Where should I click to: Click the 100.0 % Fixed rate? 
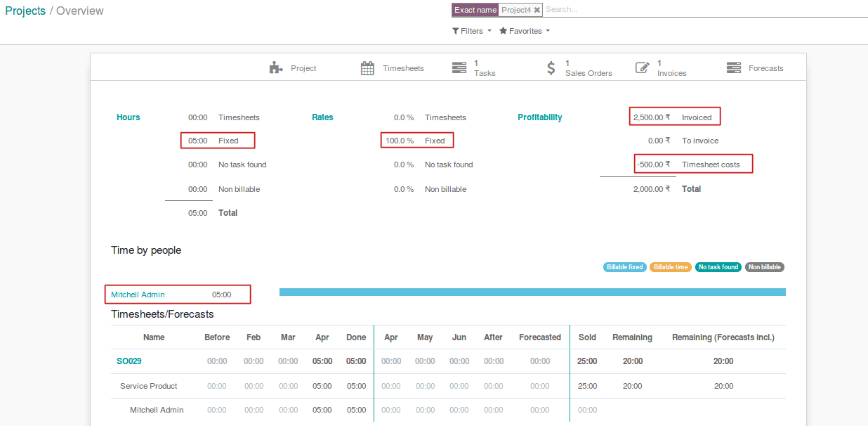pos(400,141)
